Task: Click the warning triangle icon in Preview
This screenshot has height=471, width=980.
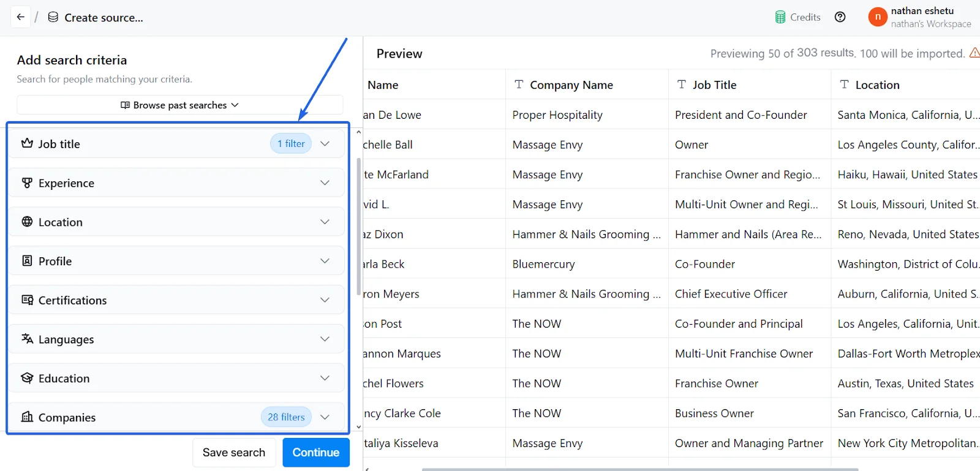Action: (x=974, y=53)
